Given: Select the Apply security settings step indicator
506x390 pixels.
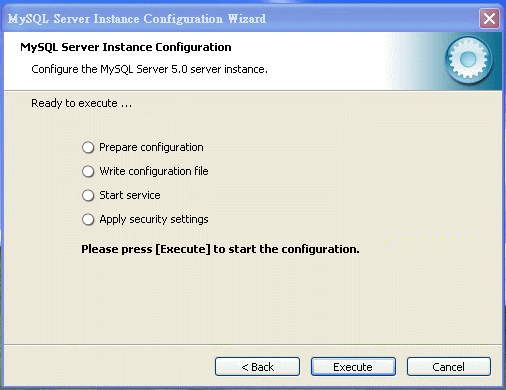Looking at the screenshot, I should point(88,219).
